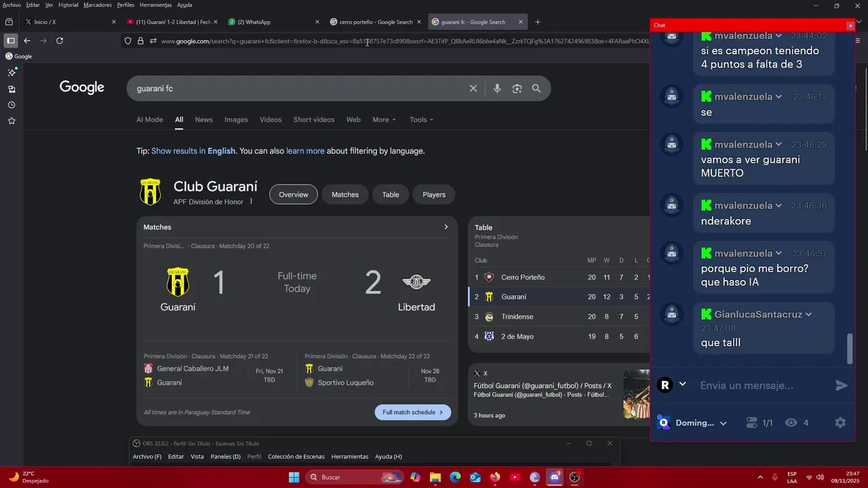This screenshot has height=488, width=868.
Task: Open the Firefox 'Marcadores' menu
Action: (98, 5)
